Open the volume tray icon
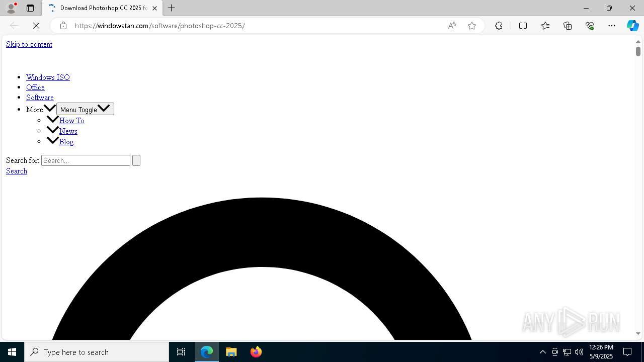This screenshot has height=362, width=644. [x=579, y=352]
